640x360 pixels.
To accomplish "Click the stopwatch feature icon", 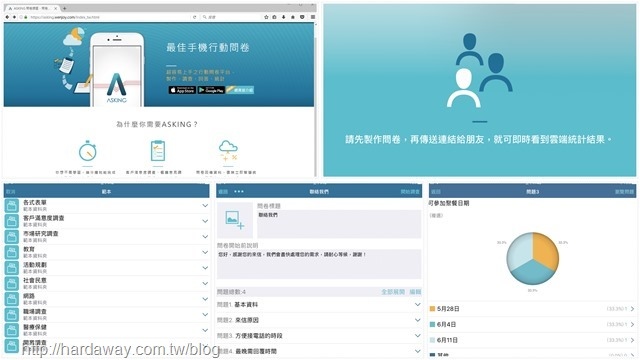I will (x=88, y=151).
